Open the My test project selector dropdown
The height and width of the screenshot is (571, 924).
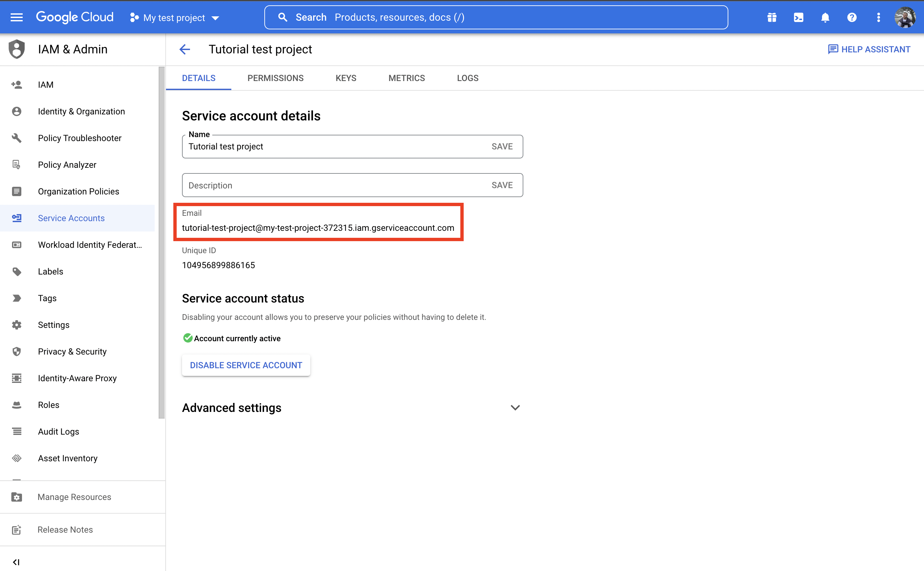pyautogui.click(x=174, y=18)
